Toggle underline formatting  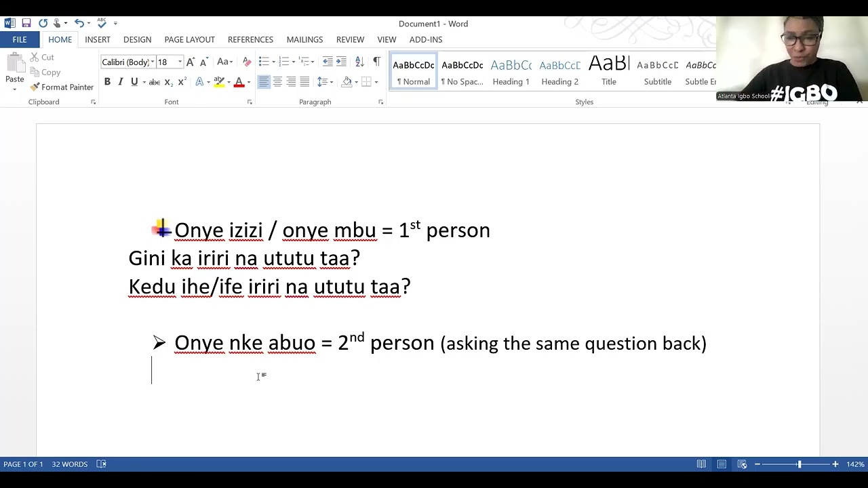tap(134, 82)
